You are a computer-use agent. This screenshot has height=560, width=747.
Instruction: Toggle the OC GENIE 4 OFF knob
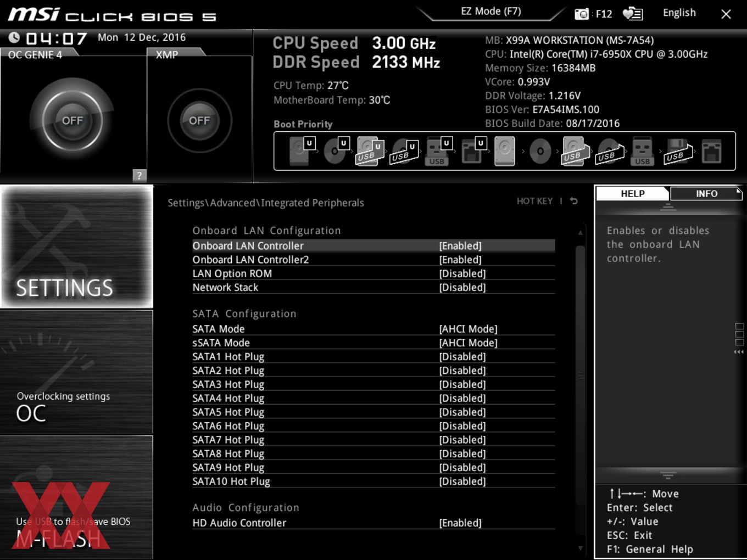[73, 120]
